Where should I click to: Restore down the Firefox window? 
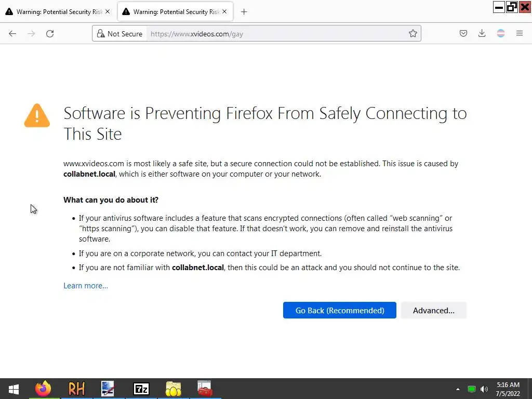pyautogui.click(x=511, y=7)
